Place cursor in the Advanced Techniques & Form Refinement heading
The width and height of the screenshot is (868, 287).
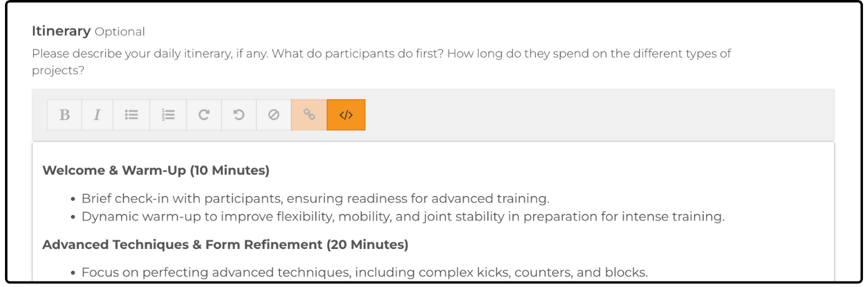click(225, 245)
